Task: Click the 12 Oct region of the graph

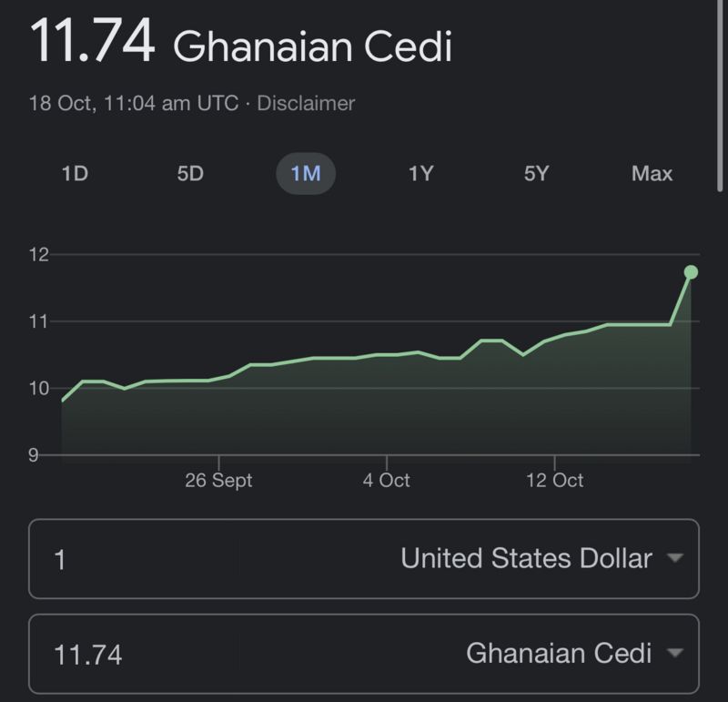Action: (x=556, y=335)
